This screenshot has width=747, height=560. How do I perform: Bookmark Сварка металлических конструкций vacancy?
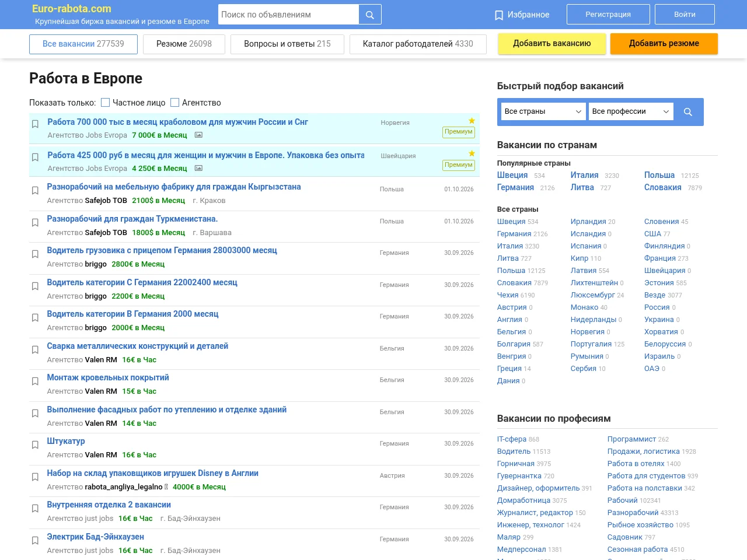tap(35, 350)
